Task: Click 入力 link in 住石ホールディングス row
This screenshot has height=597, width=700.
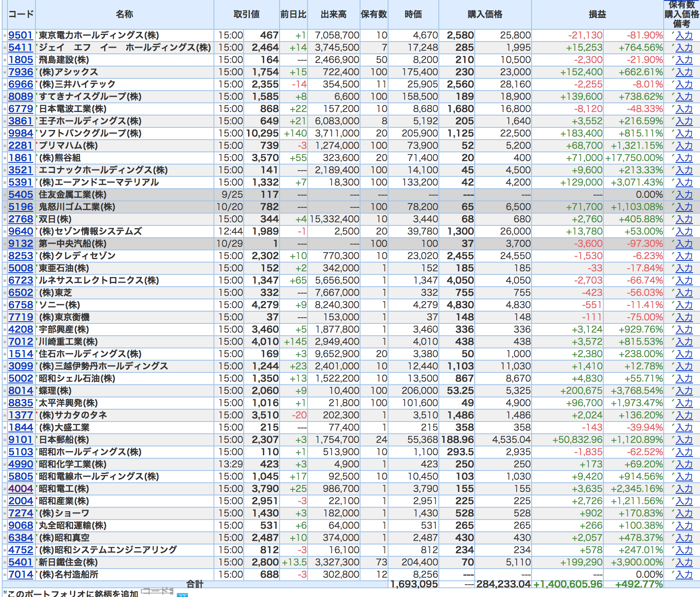Action: (x=684, y=354)
